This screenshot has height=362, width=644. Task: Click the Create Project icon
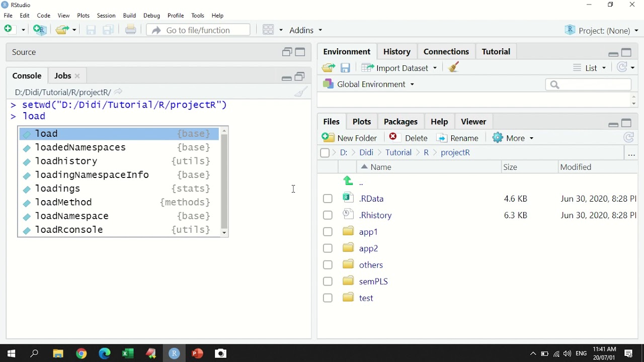click(x=40, y=30)
